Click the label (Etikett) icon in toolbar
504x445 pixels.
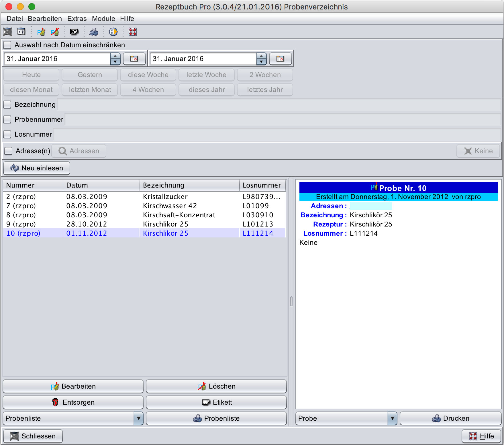[x=74, y=32]
